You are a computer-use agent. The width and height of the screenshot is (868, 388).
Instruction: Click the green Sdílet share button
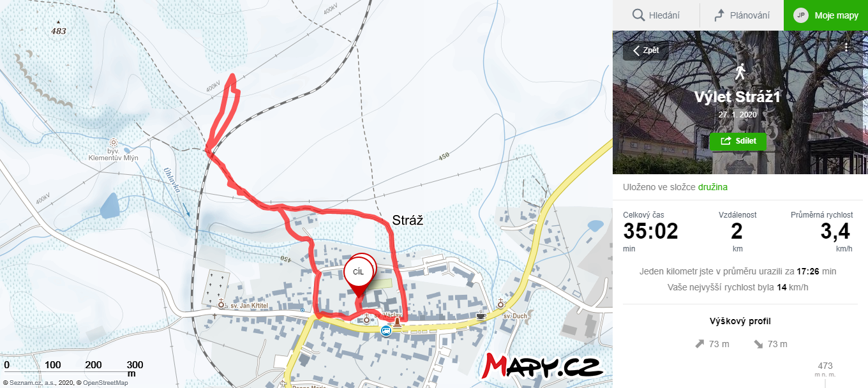click(x=738, y=141)
